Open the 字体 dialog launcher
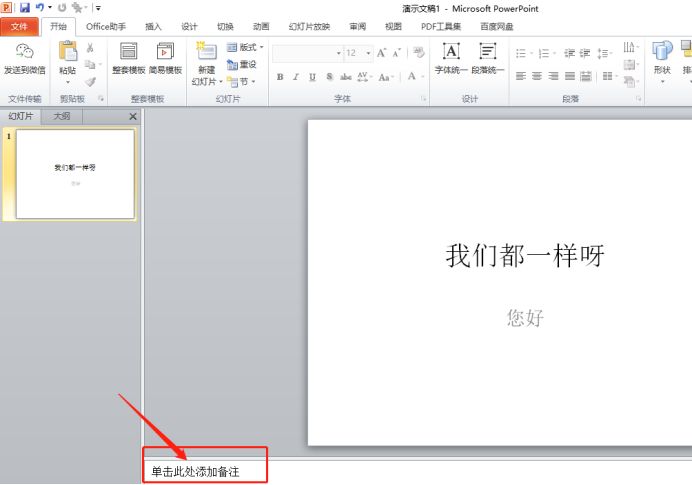This screenshot has height=485, width=692. tap(423, 98)
